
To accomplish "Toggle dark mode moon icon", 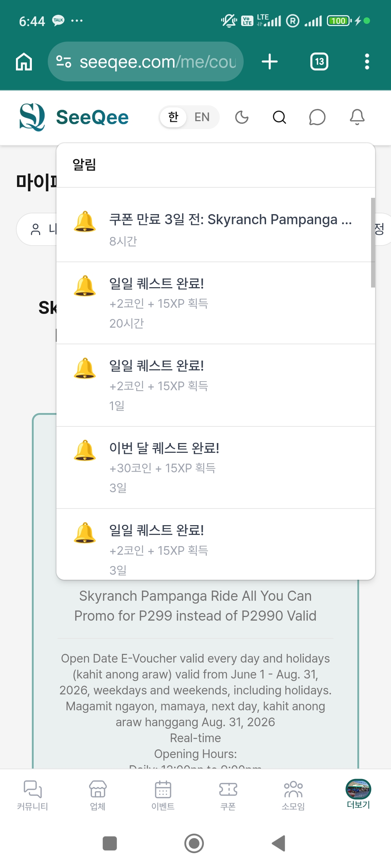I will point(242,117).
